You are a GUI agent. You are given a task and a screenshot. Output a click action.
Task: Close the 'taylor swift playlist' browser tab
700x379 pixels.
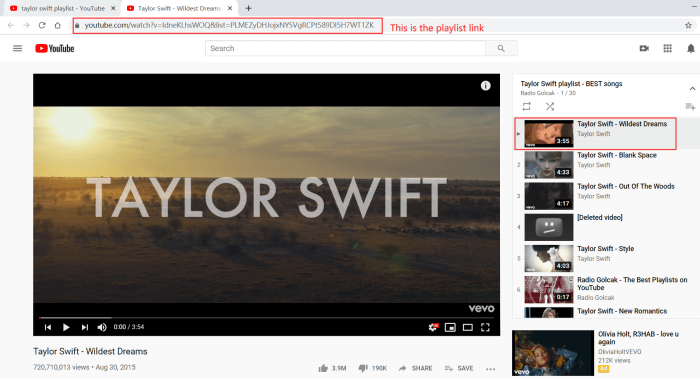pyautogui.click(x=113, y=8)
